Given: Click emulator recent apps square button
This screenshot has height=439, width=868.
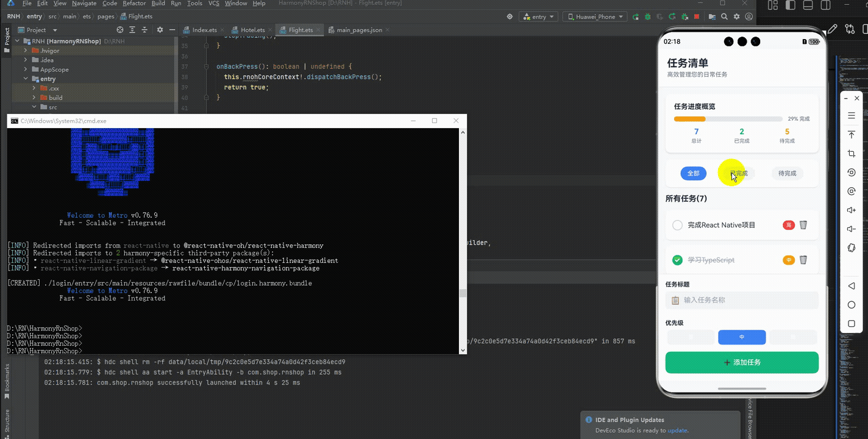Looking at the screenshot, I should [852, 324].
